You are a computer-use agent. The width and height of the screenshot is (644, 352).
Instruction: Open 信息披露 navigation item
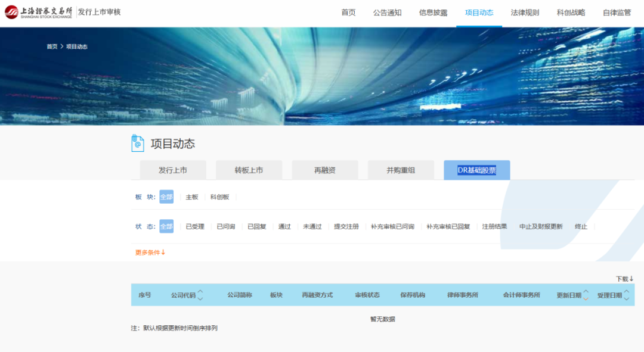coord(433,13)
